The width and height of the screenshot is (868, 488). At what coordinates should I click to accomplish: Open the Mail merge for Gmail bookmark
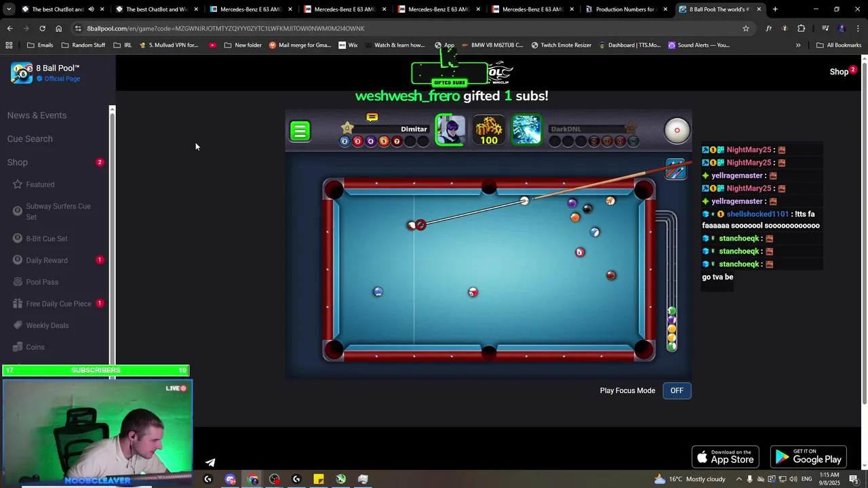300,45
